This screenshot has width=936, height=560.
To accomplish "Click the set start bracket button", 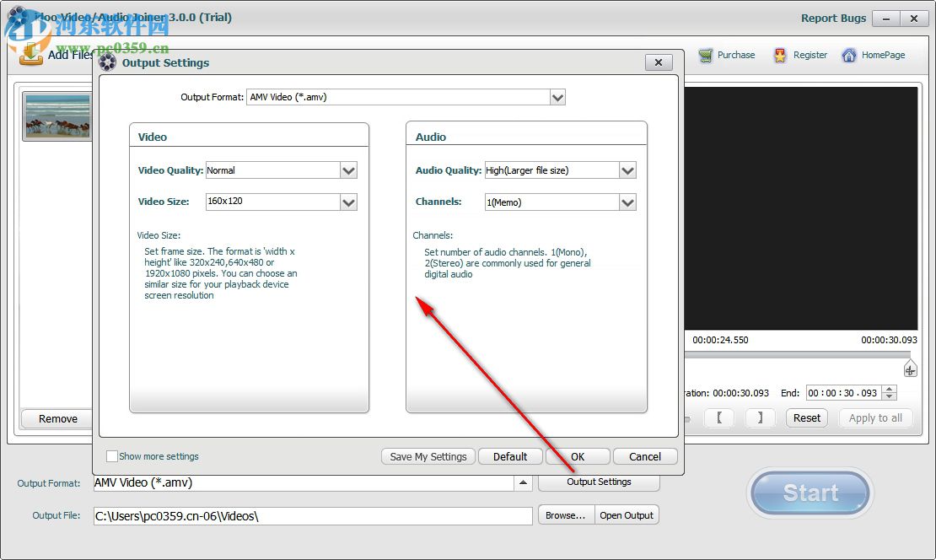I will 719,418.
